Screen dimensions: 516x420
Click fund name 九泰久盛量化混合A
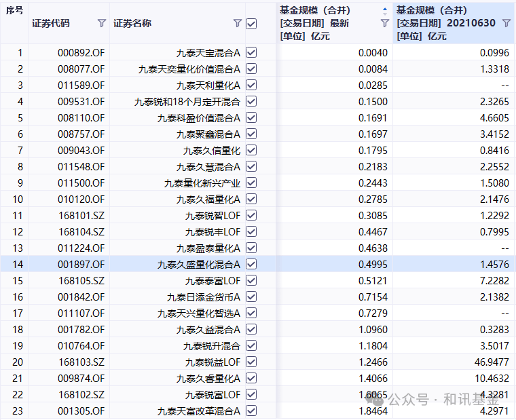(199, 265)
